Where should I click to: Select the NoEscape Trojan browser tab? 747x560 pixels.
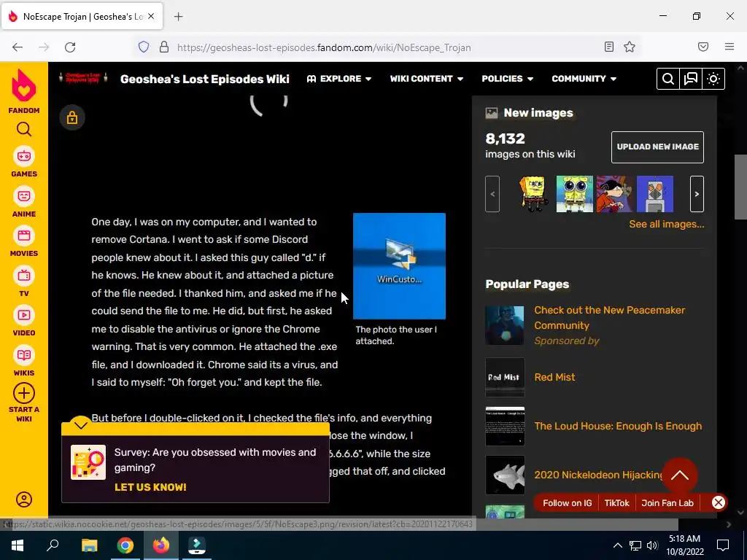pyautogui.click(x=82, y=16)
